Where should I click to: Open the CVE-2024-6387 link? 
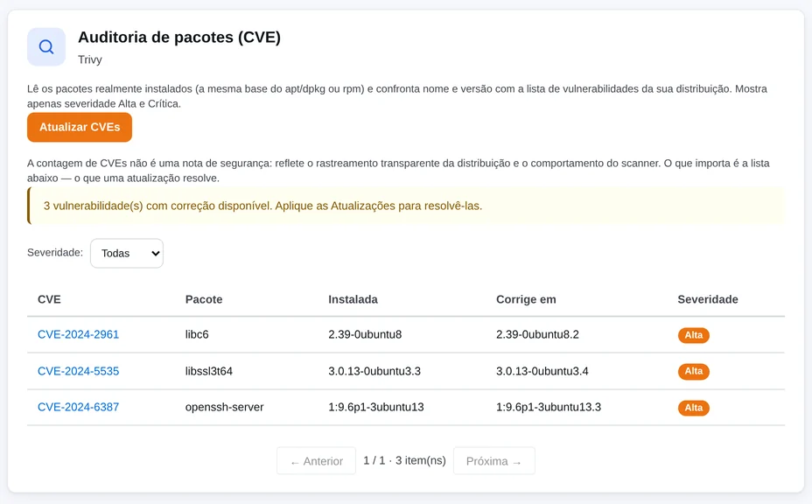click(x=78, y=407)
